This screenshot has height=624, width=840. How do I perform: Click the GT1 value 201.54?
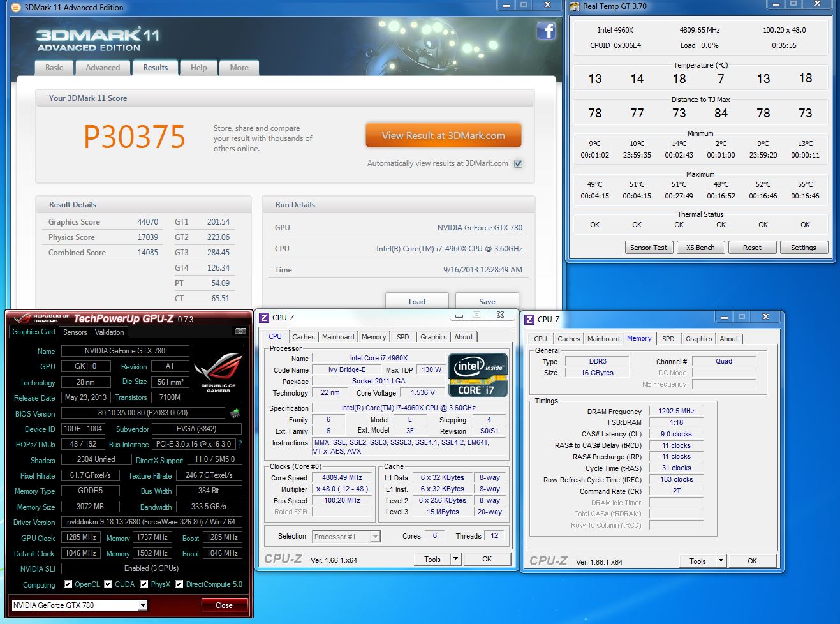click(218, 222)
